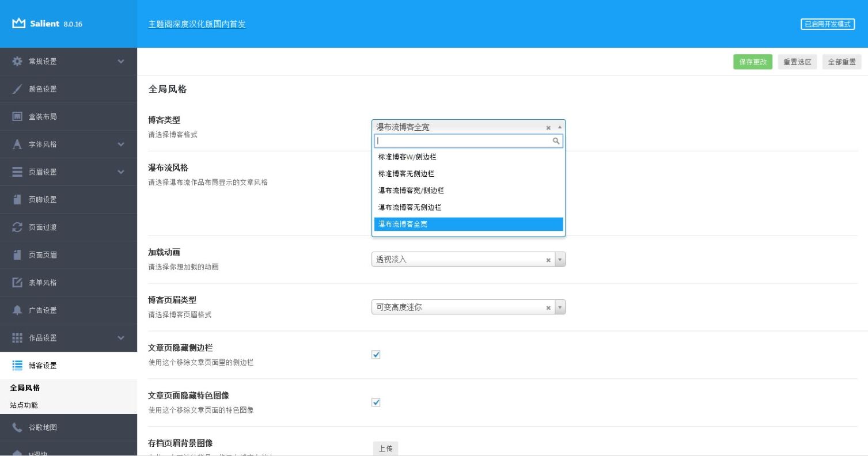Open the 页脚设置 sidebar item
Screen dimensions: 868x456
[69, 200]
